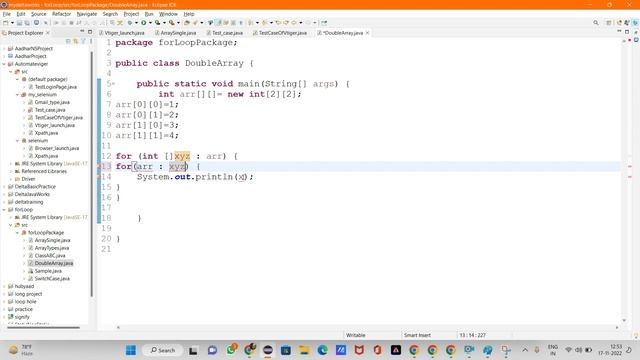Collapse the main method fold on line 5

click(x=113, y=84)
